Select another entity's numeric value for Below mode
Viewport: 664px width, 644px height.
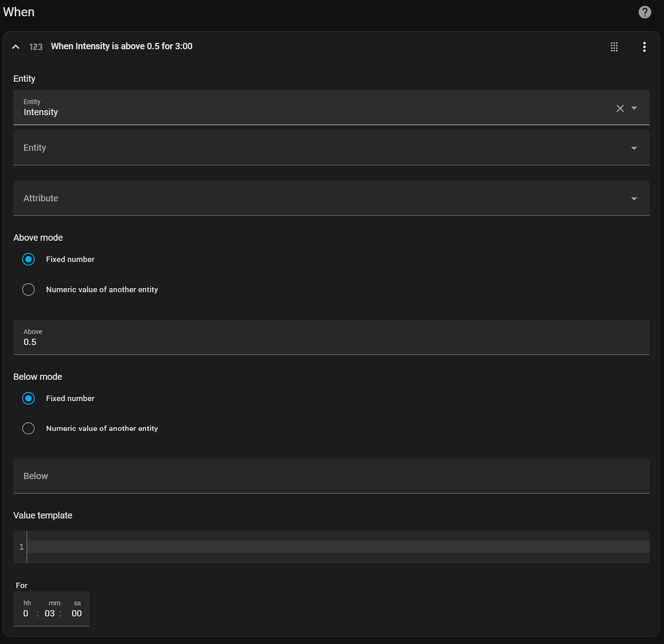click(x=29, y=428)
